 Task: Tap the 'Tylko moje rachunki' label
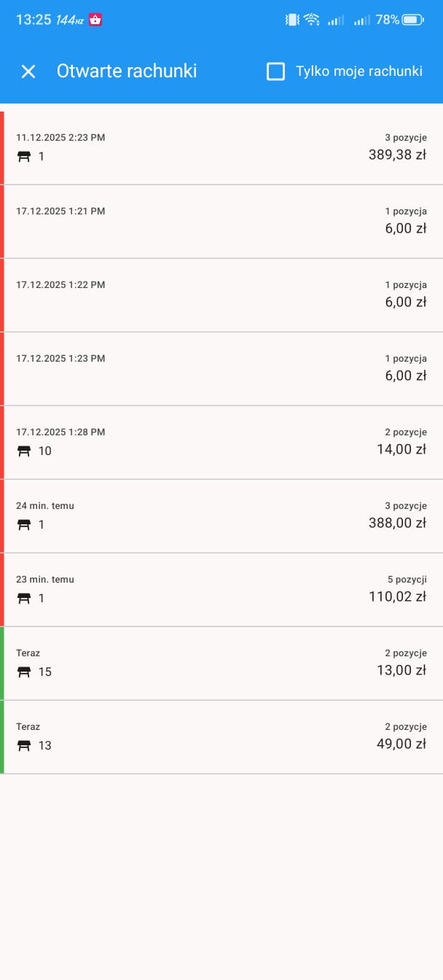[x=358, y=71]
